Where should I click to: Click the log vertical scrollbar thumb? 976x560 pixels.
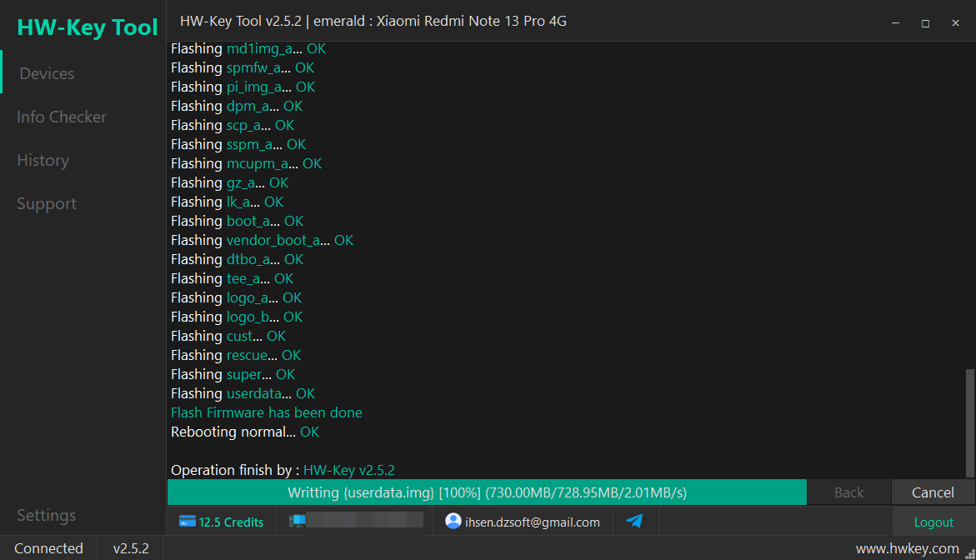(x=969, y=423)
